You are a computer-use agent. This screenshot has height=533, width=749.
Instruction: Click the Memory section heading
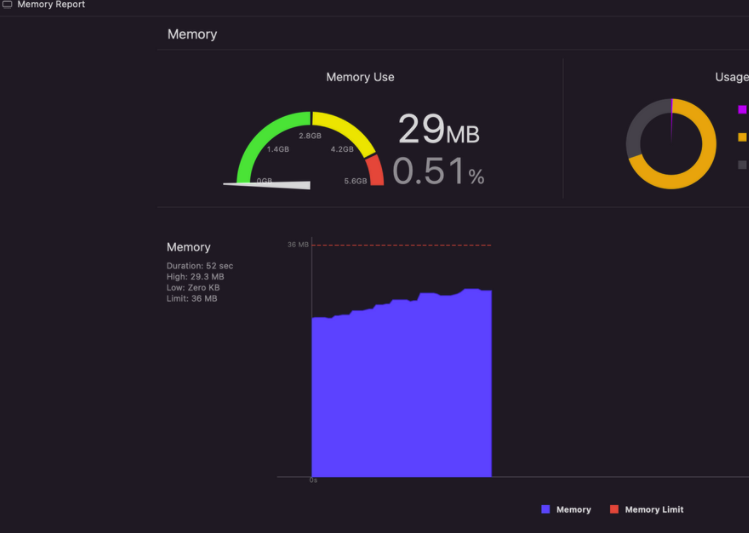coord(192,34)
